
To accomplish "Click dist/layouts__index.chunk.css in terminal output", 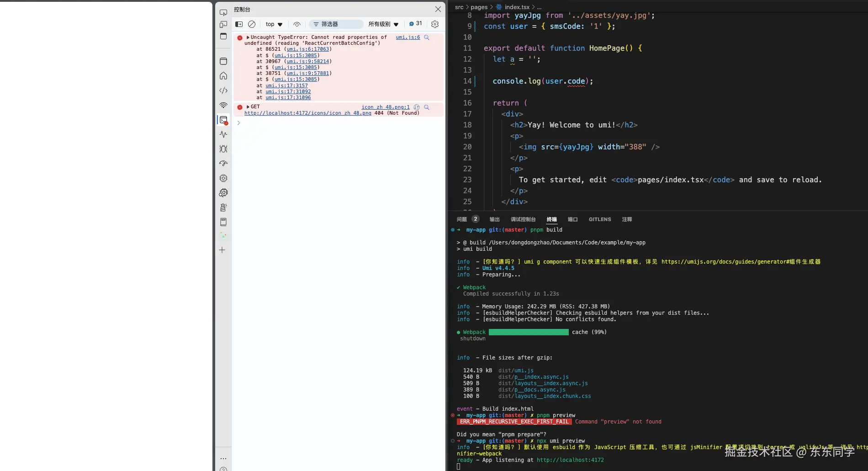I will 545,396.
